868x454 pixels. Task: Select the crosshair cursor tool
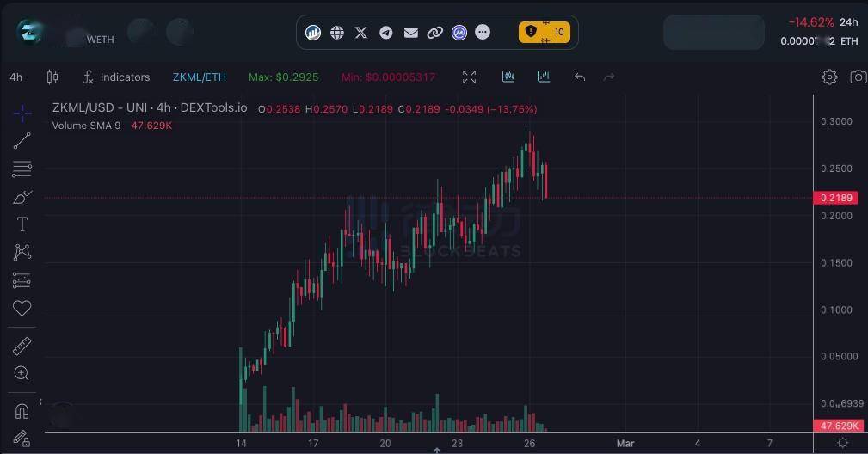[x=22, y=113]
